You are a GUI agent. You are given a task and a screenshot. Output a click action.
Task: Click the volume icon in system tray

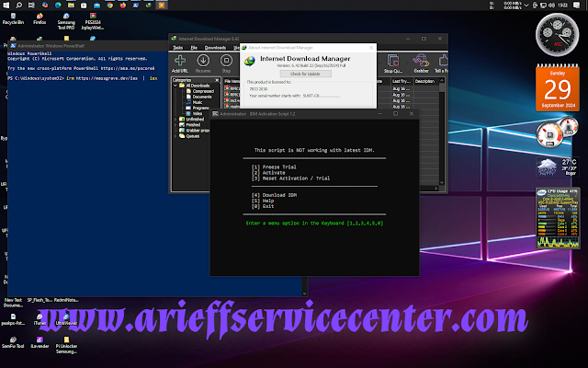[551, 6]
